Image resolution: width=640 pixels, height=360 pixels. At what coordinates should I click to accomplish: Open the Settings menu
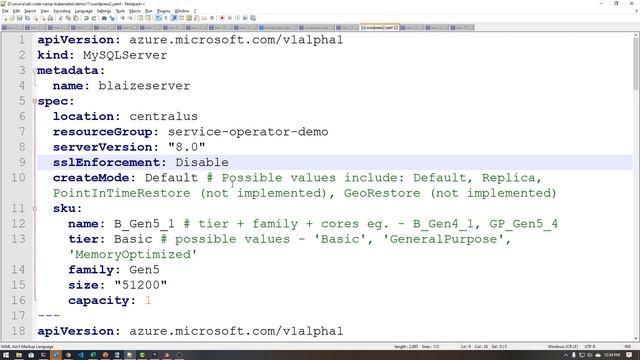[104, 11]
